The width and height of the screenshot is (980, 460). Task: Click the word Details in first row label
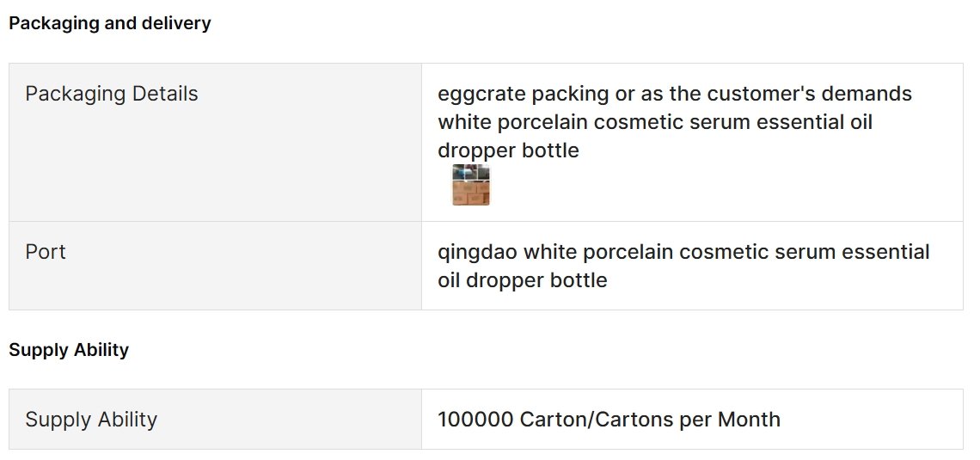164,94
